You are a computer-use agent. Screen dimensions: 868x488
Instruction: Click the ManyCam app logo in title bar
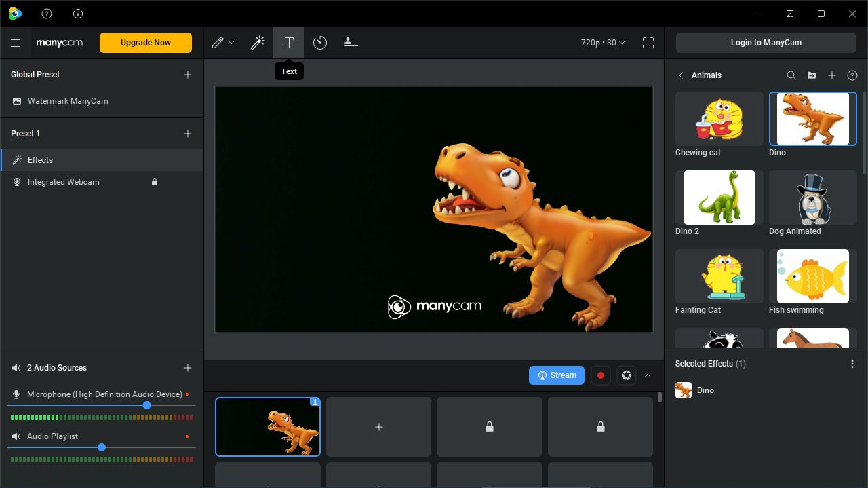[x=16, y=14]
